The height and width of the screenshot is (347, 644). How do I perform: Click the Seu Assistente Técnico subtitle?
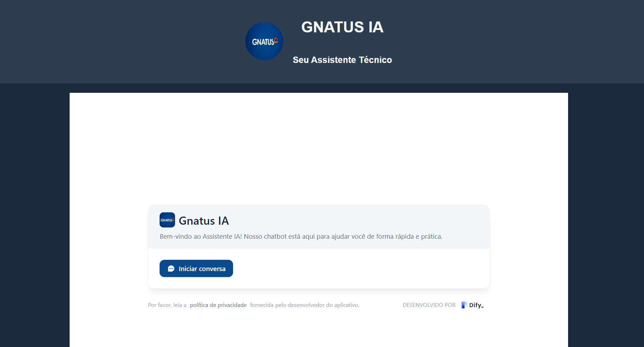point(342,60)
